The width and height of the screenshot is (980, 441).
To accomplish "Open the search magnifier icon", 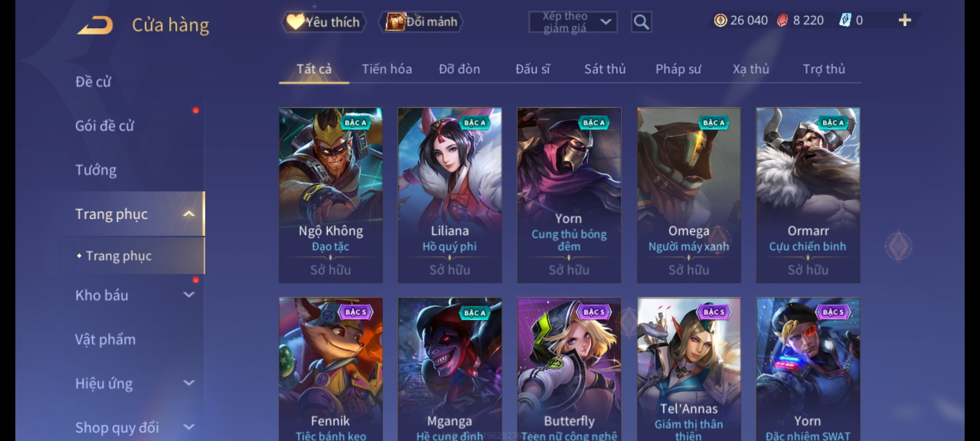I will [641, 22].
